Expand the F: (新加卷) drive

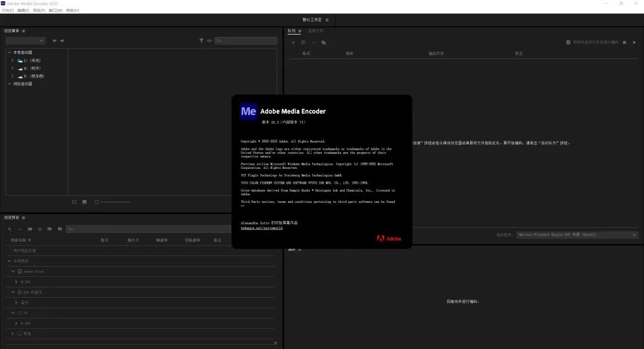pos(13,76)
